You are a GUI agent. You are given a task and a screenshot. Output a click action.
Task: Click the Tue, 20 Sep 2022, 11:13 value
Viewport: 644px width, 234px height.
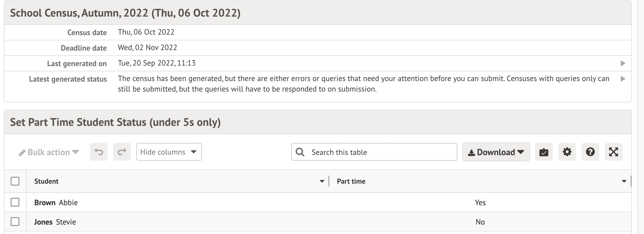pyautogui.click(x=157, y=63)
